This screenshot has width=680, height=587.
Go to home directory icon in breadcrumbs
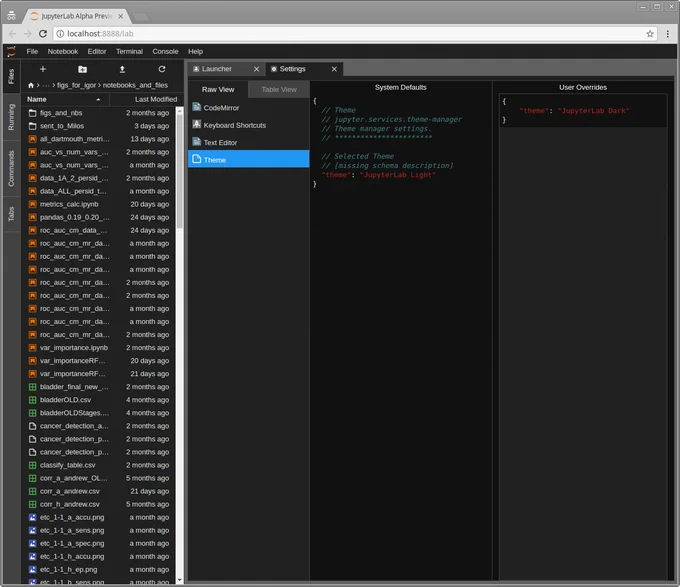[x=31, y=85]
